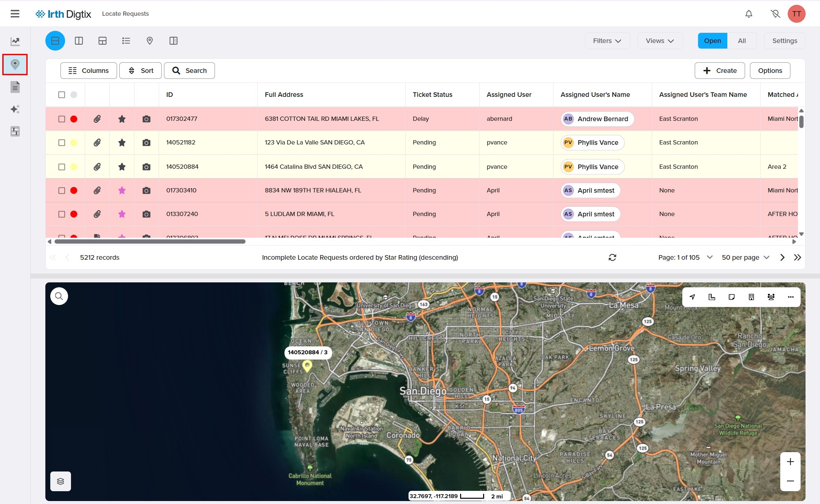This screenshot has height=504, width=820.
Task: Open attachments paperclip for ticket 017302477
Action: 97,119
